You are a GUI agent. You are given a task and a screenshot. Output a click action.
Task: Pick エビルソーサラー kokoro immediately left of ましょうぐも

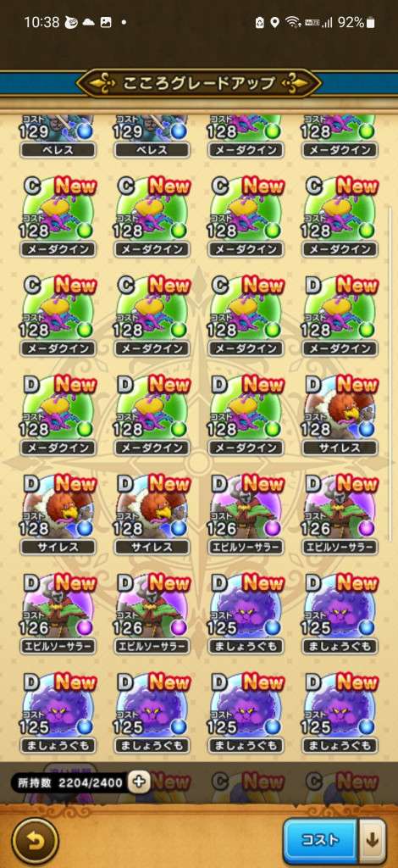[x=152, y=614]
